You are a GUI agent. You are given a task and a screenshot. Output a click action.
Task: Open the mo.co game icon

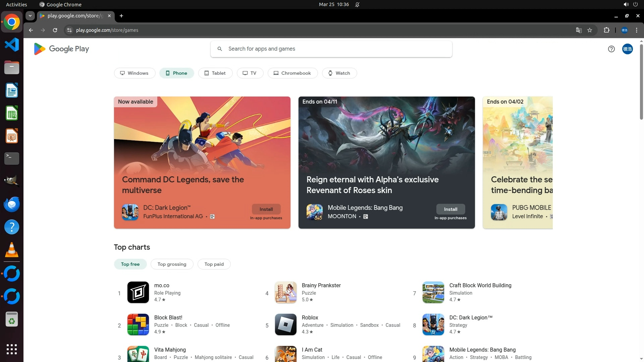(x=138, y=292)
